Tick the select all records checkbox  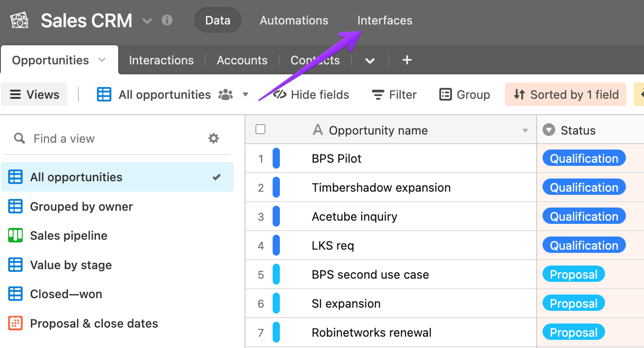(260, 130)
